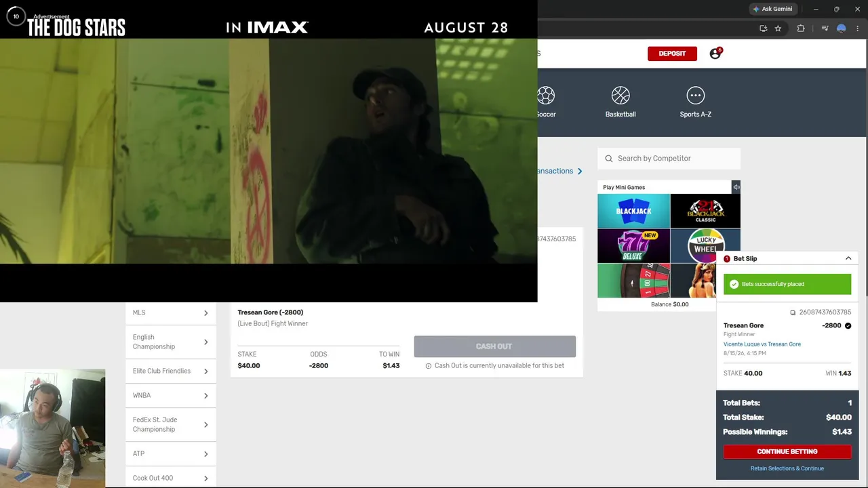Image resolution: width=868 pixels, height=488 pixels.
Task: Click Possible Winnings $1.43 in Bet Slip
Action: [x=842, y=432]
